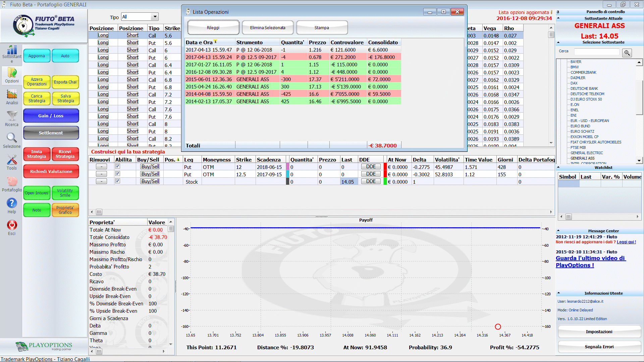644x362 pixels.
Task: Open the Analisi chart icon
Action: click(12, 94)
